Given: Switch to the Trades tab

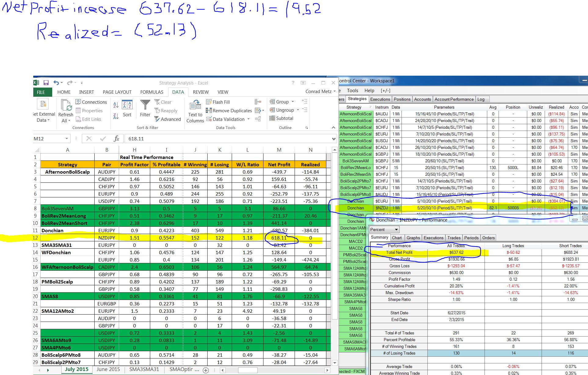Looking at the screenshot, I should click(x=454, y=238).
